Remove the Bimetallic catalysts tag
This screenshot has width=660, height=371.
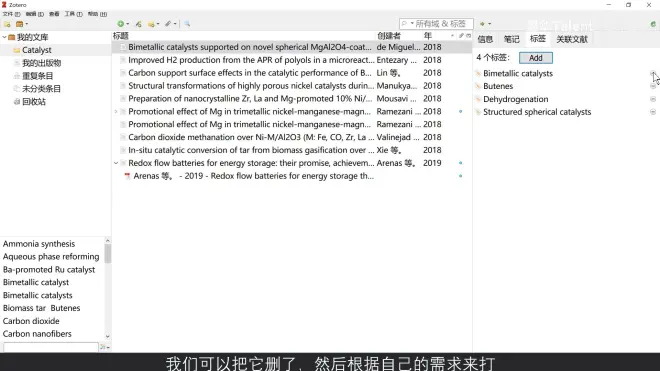[x=652, y=73]
